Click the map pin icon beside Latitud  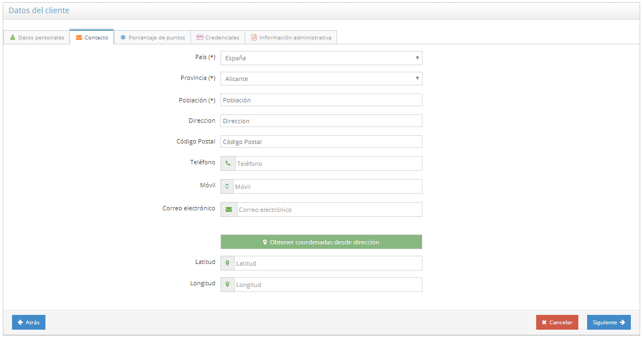(228, 263)
